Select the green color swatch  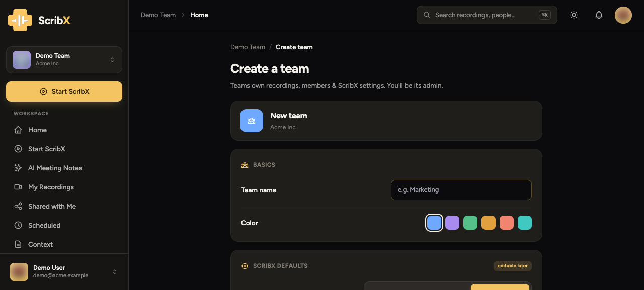coord(470,223)
